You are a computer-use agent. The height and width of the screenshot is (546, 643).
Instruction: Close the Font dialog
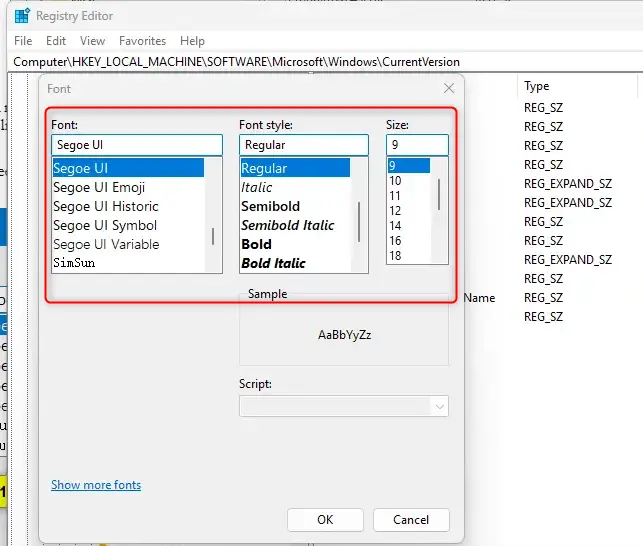point(449,88)
